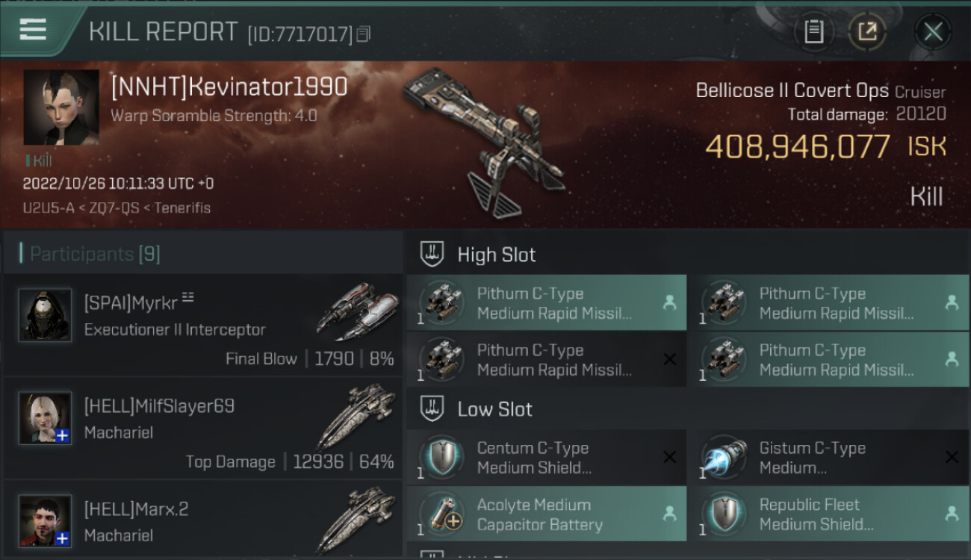This screenshot has width=971, height=560.
Task: Open Myrkr's pilot portrait
Action: pos(45,315)
